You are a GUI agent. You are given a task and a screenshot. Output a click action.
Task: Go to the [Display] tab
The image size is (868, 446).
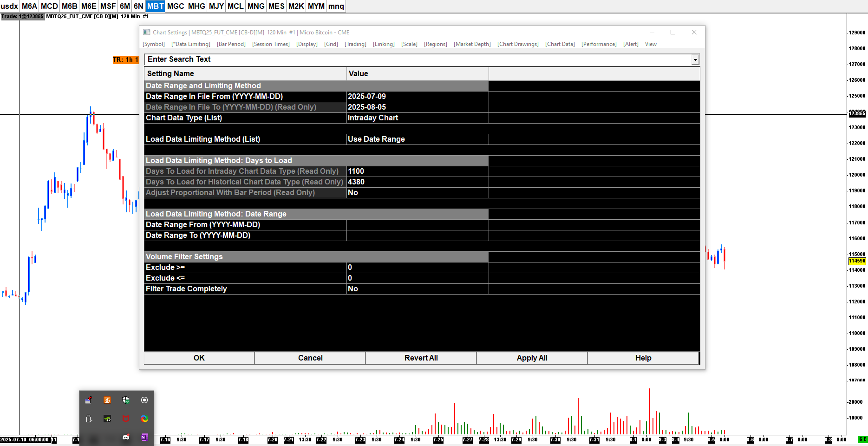[307, 44]
